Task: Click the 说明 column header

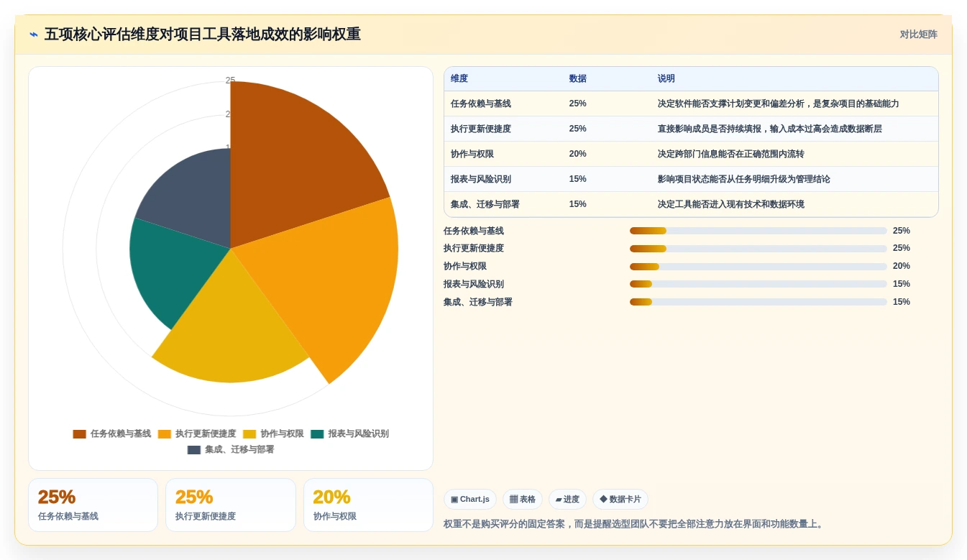Action: click(666, 79)
